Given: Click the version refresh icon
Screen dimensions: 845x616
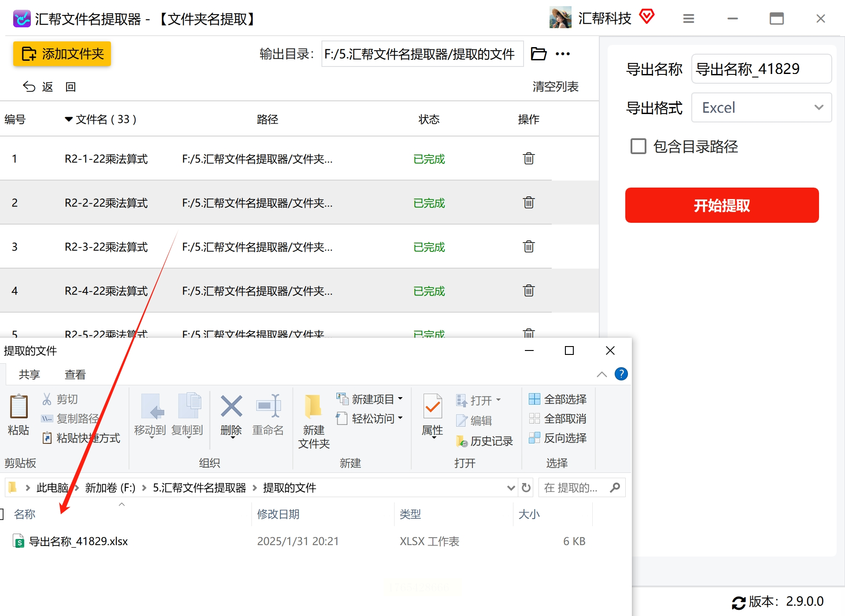Looking at the screenshot, I should point(738,602).
